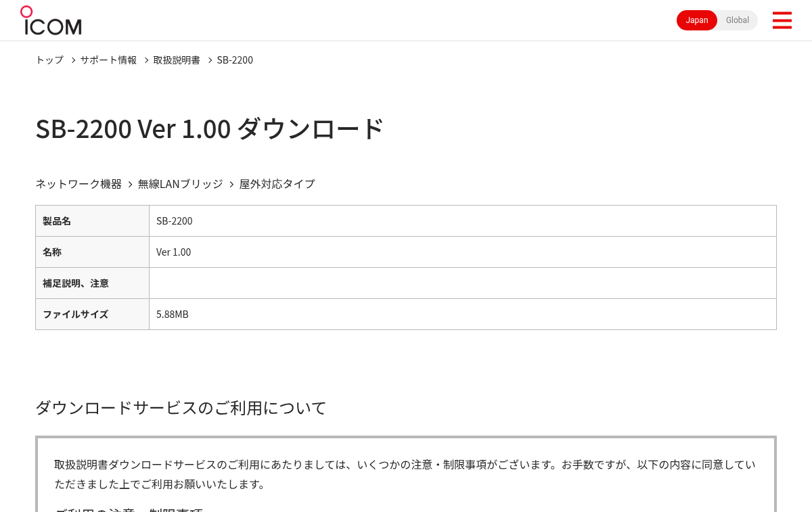Select the ファイルサイズ header cell
Viewport: 812px width, 512px height.
click(92, 315)
